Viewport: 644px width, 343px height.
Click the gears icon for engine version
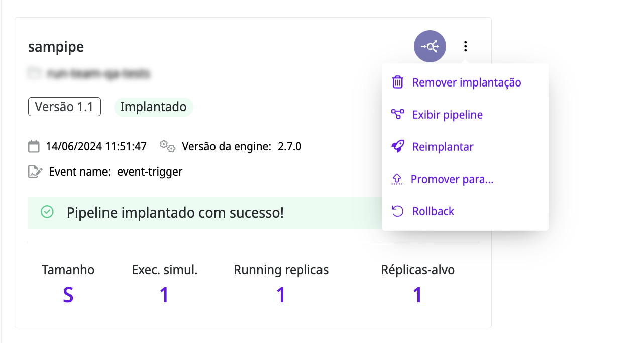click(x=167, y=146)
